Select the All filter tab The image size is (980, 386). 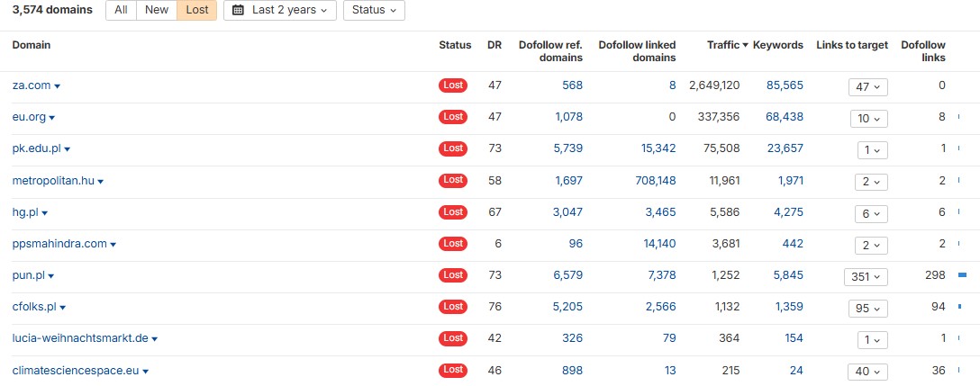click(x=122, y=10)
